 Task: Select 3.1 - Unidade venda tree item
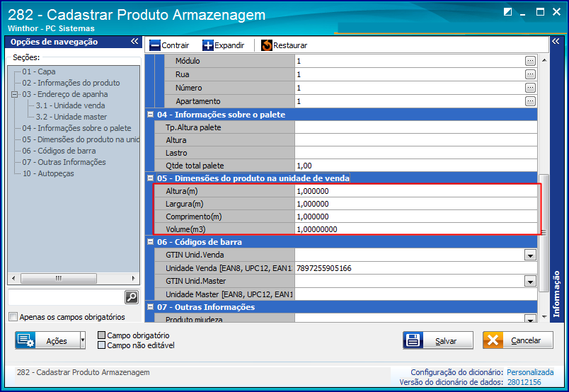pyautogui.click(x=70, y=105)
